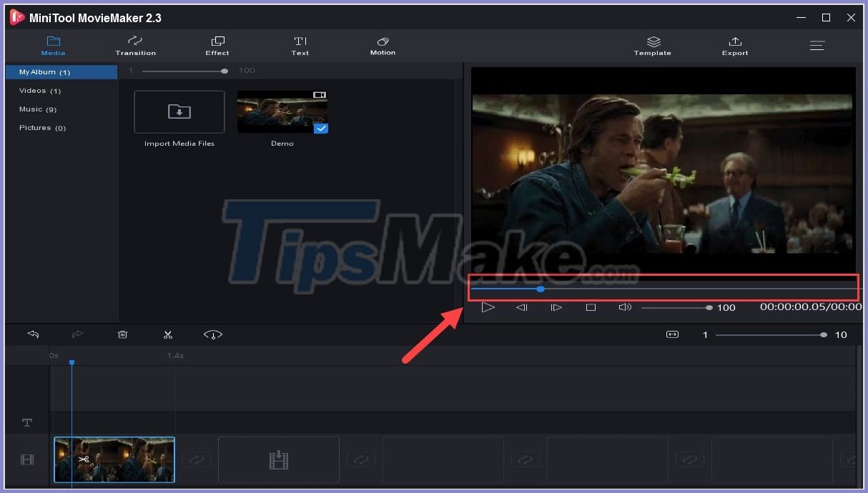The width and height of the screenshot is (868, 493).
Task: Open the Export panel
Action: [735, 45]
